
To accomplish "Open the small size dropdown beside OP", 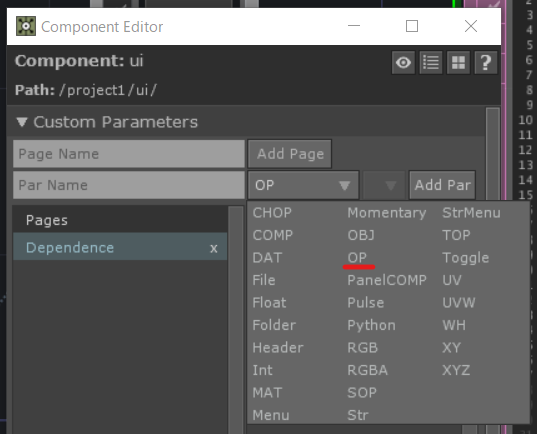I will 384,185.
